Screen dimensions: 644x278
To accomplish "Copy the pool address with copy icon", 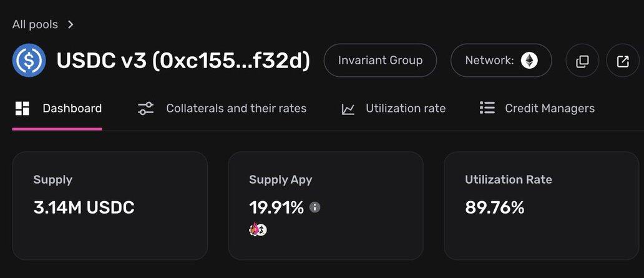I will tap(582, 61).
